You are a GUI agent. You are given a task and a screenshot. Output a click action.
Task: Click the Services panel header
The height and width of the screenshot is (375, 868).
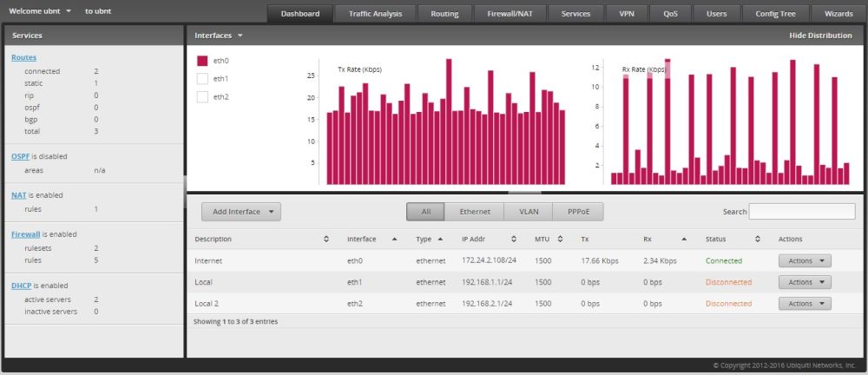tap(94, 36)
